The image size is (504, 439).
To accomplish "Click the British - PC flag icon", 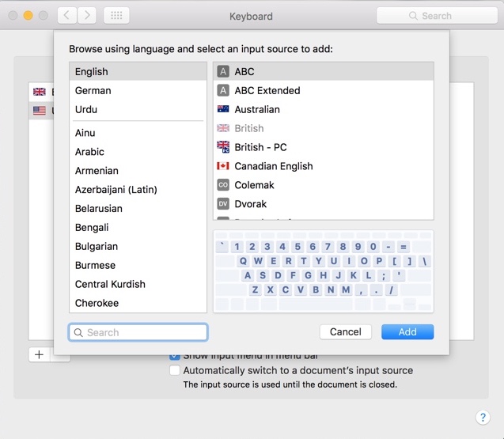I will 223,147.
